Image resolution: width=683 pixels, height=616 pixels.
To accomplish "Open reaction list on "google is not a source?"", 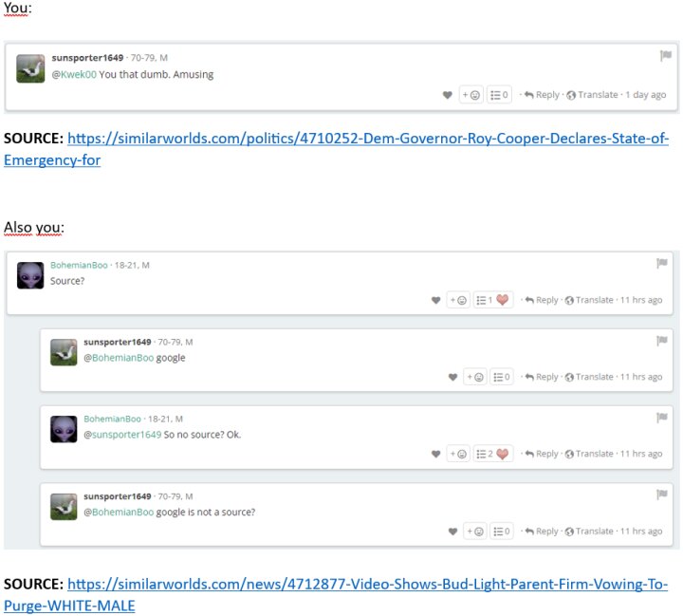I will [502, 532].
